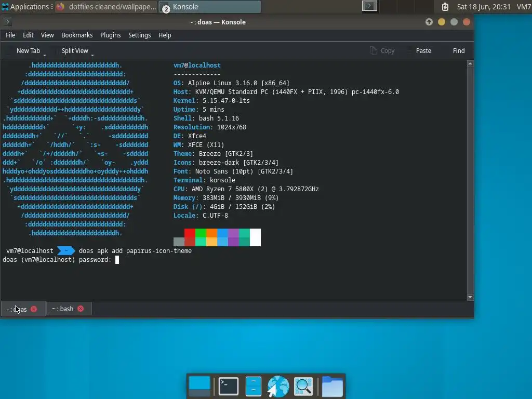Open the application finder magnifier icon in dock

(303, 386)
